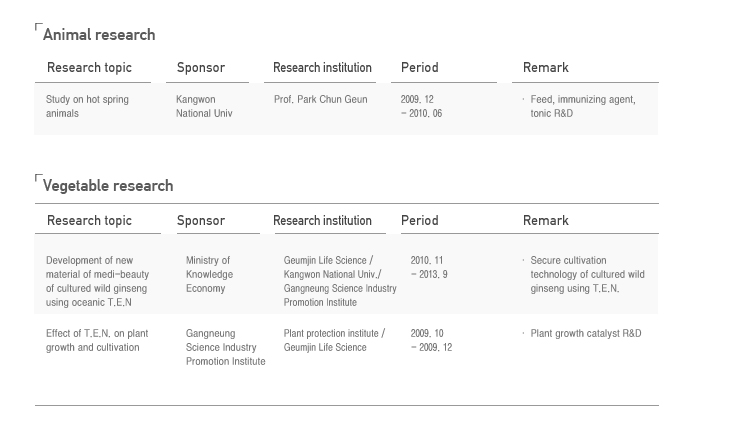Click the corner bracket icon beside Vegetable research

click(x=39, y=178)
